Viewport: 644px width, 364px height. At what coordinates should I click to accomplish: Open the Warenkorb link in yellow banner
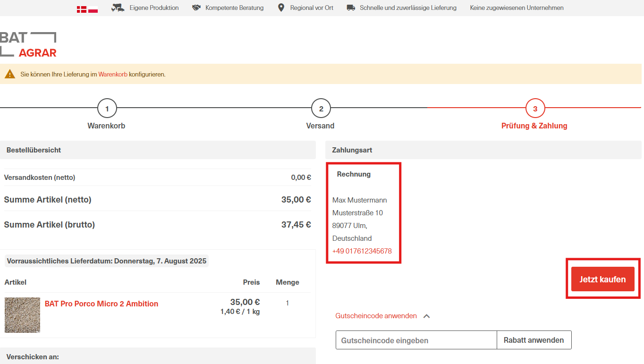point(113,74)
